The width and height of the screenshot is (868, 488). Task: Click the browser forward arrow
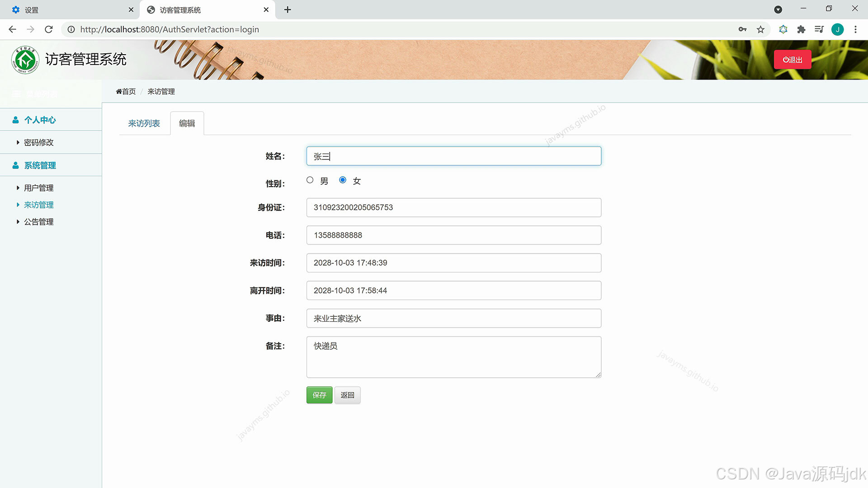(30, 29)
